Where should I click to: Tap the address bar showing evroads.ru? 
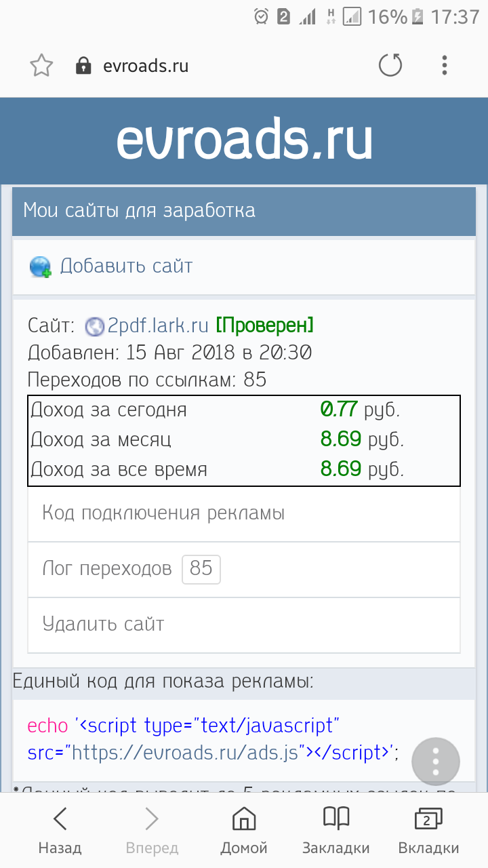click(145, 66)
